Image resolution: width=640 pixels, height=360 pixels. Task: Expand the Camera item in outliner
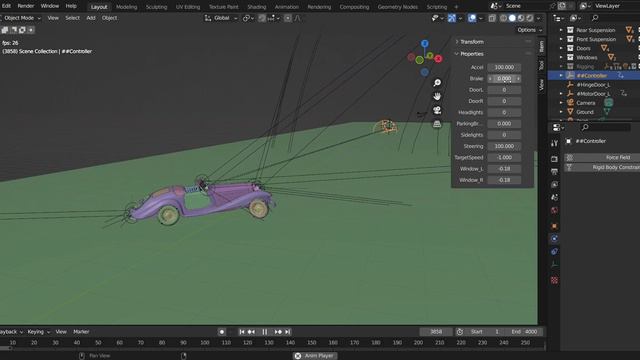[561, 103]
